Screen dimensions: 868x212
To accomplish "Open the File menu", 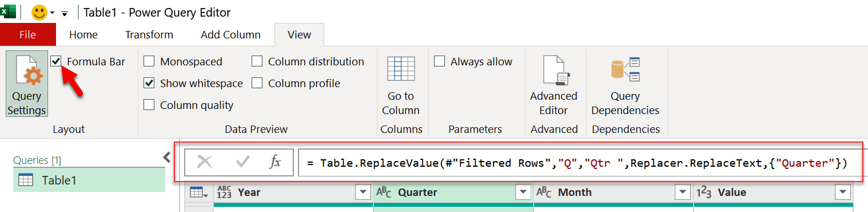I will [x=27, y=34].
